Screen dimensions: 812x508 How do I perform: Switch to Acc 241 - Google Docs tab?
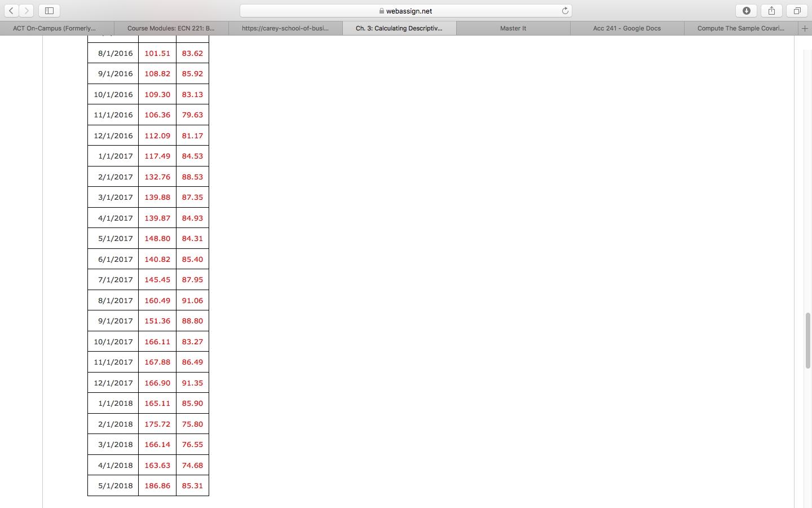click(627, 28)
